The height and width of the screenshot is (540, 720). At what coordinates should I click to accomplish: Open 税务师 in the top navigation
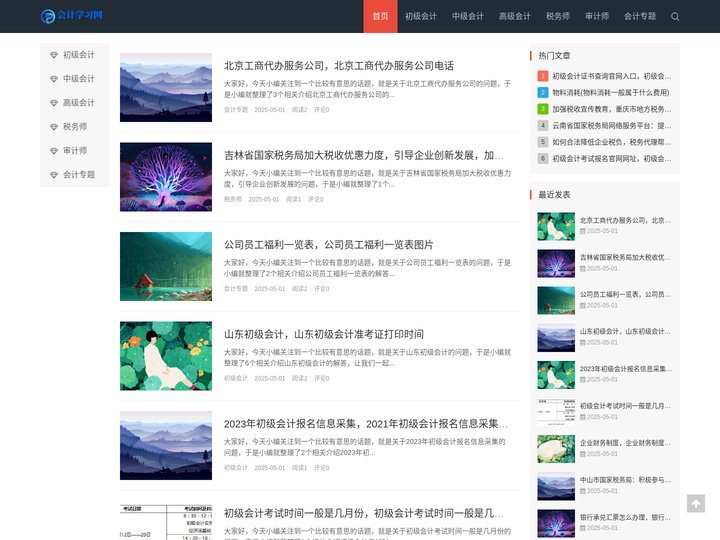click(x=558, y=16)
